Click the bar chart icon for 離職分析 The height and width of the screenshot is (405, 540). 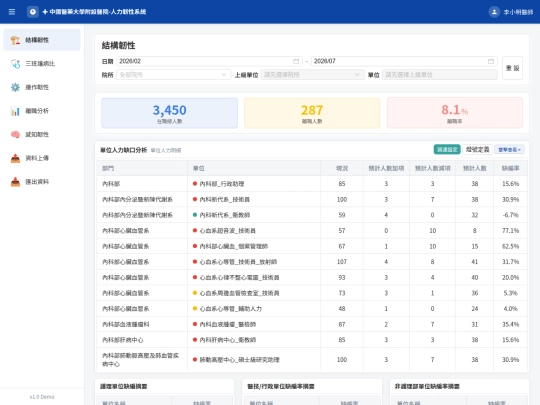coord(15,111)
